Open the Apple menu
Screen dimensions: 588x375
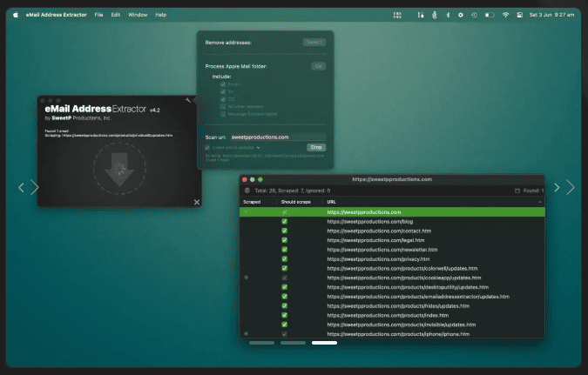16,15
